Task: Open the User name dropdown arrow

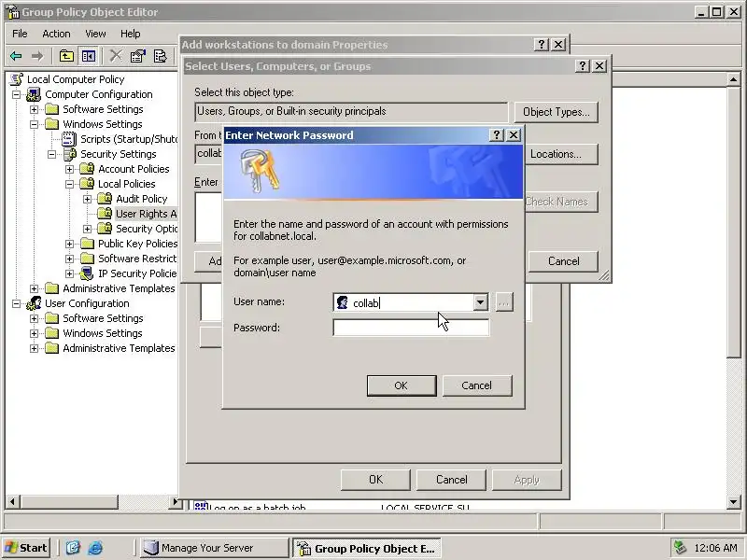Action: click(x=480, y=302)
